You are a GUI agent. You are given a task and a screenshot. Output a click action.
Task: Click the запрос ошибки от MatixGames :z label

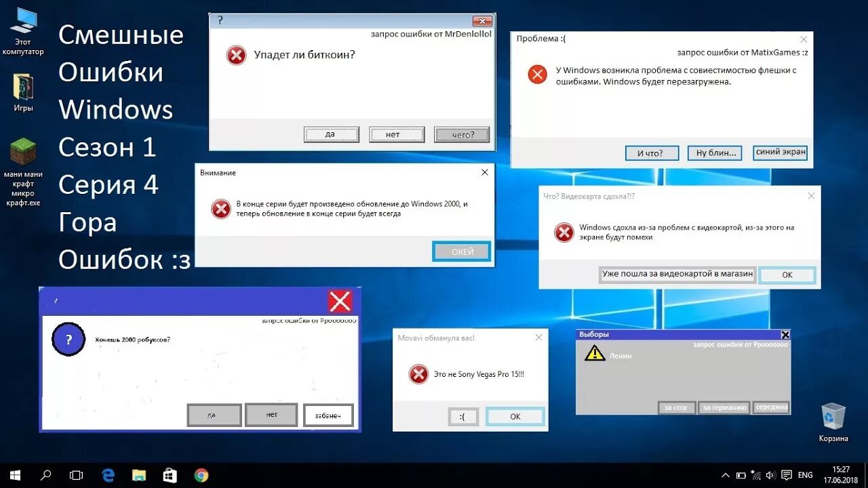[743, 52]
